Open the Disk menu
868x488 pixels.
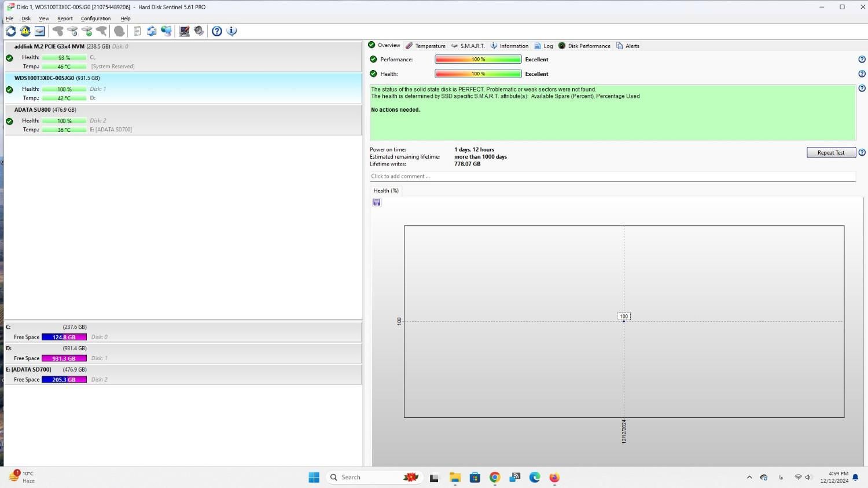[x=26, y=19]
